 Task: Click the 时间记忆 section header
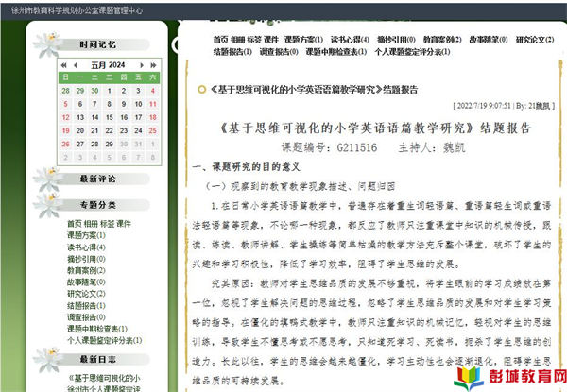97,44
